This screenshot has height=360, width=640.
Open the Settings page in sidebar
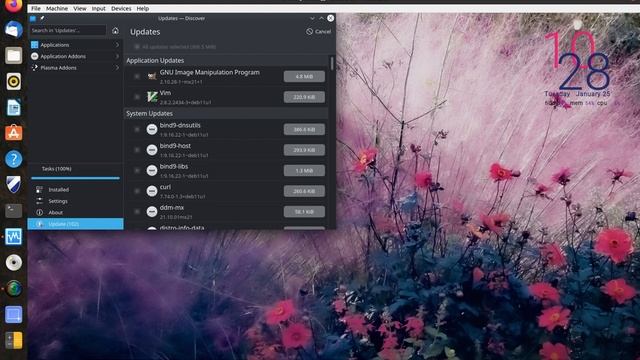pyautogui.click(x=76, y=201)
